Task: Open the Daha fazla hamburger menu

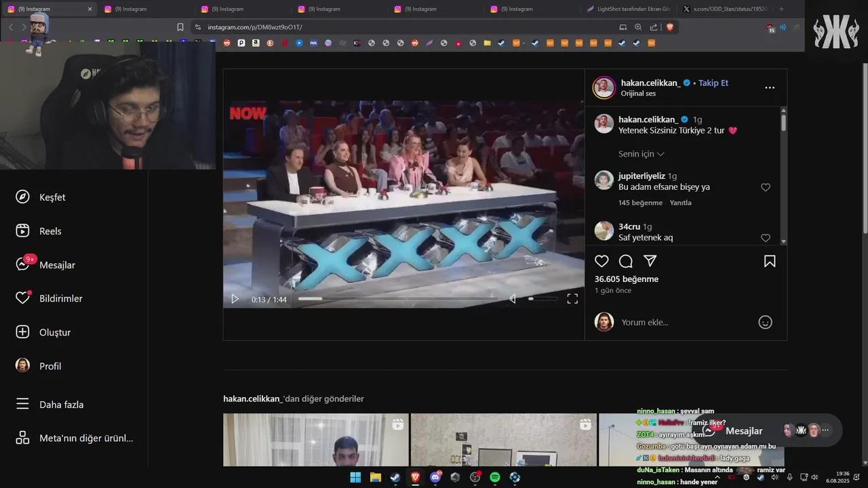Action: pos(22,404)
